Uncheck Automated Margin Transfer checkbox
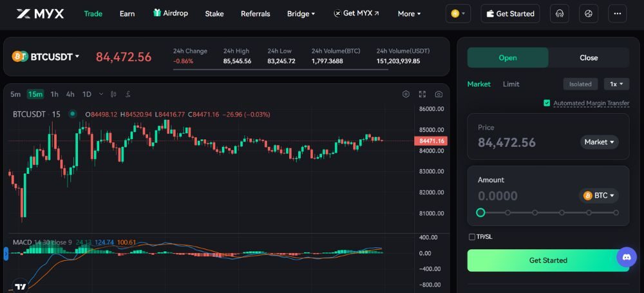Viewport: 644px width, 293px height. (x=546, y=103)
